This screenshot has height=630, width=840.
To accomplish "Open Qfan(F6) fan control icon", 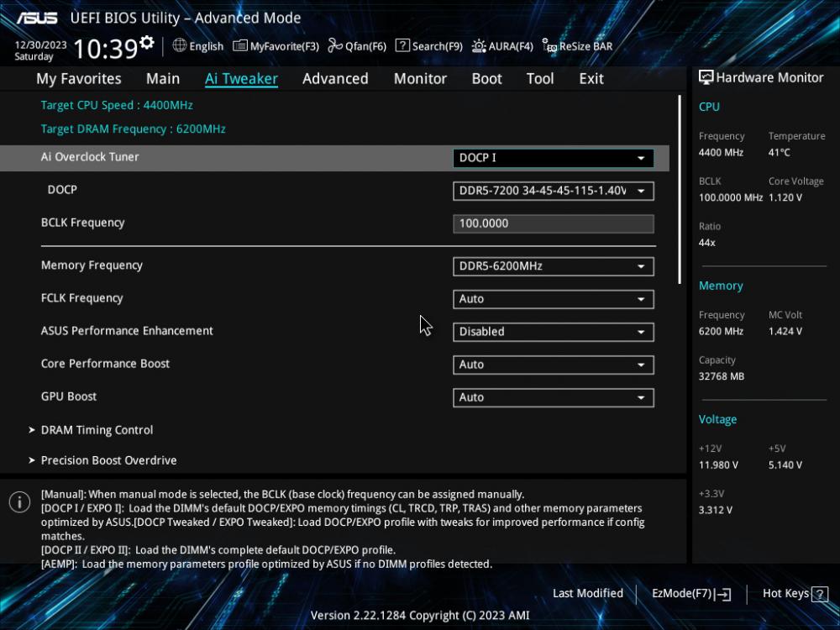I will coord(335,46).
